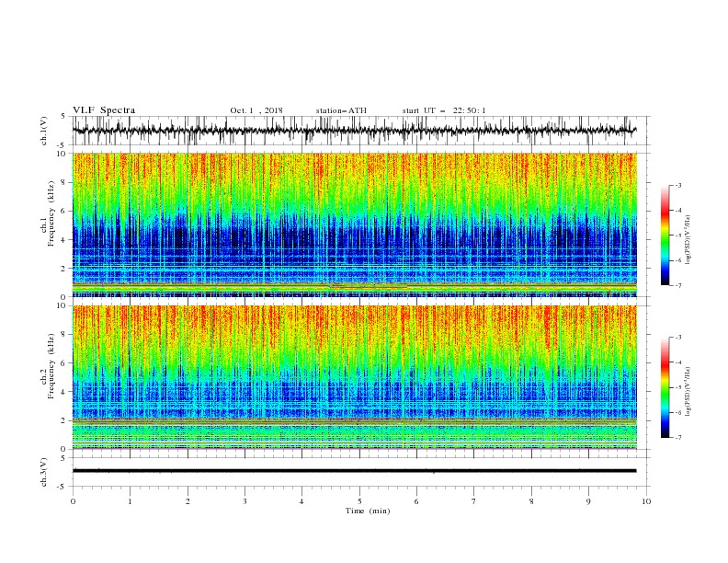
Task: Select ch.2 colorbar "log(PSD)(V²/Hz)" label
Action: pyautogui.click(x=688, y=392)
